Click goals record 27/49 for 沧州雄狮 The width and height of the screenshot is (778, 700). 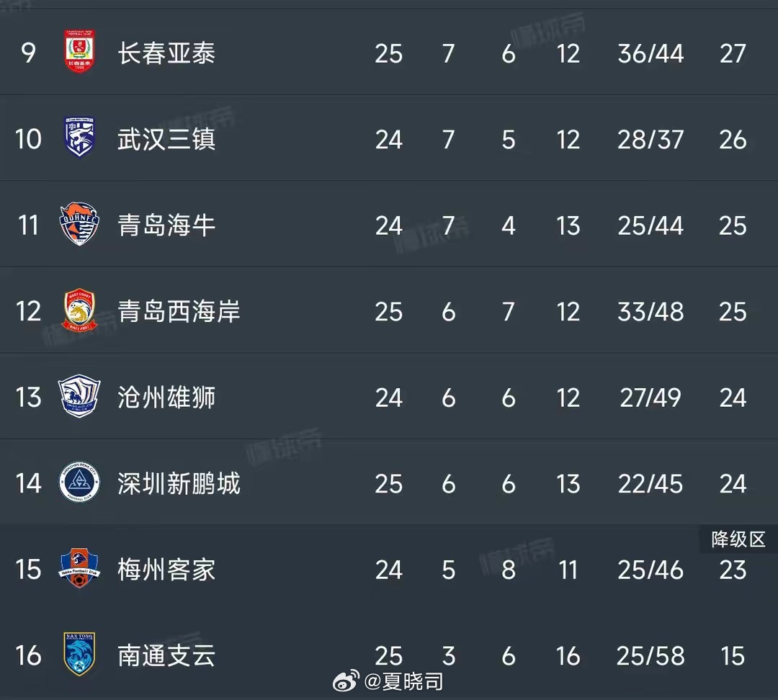click(650, 398)
